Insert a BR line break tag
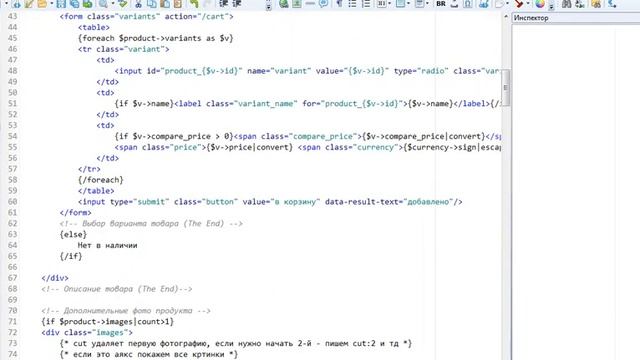The height and width of the screenshot is (360, 640). pos(441,4)
